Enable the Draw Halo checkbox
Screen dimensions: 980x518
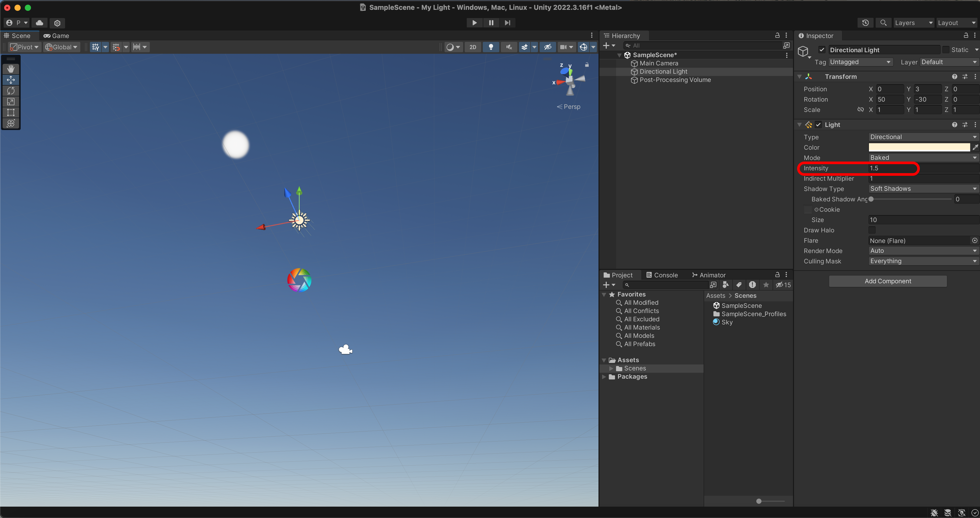[x=872, y=230]
